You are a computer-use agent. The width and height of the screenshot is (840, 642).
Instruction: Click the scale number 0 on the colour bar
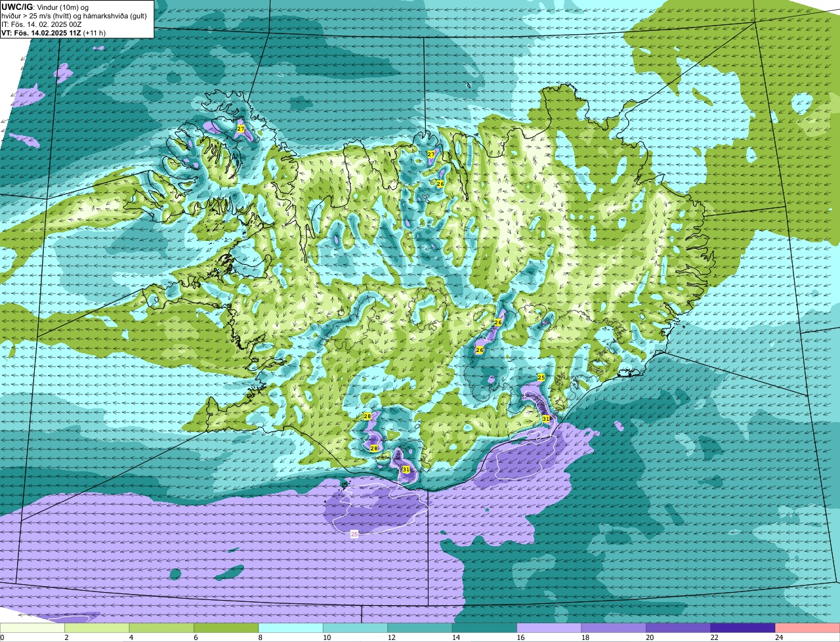tap(2, 637)
